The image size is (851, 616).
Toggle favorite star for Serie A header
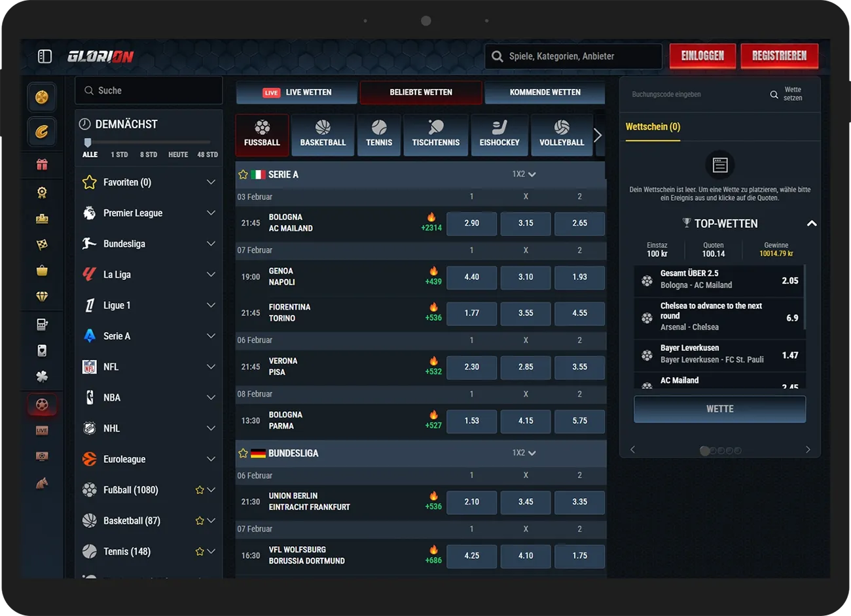[244, 175]
